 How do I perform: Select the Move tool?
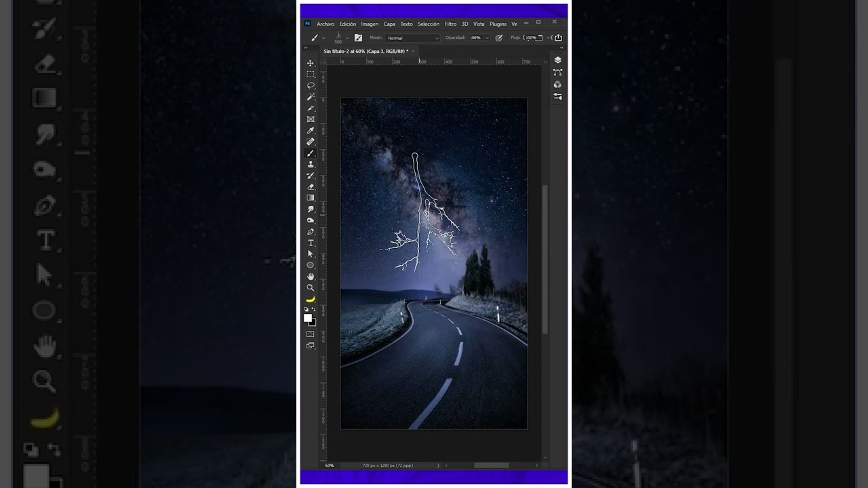(x=311, y=63)
